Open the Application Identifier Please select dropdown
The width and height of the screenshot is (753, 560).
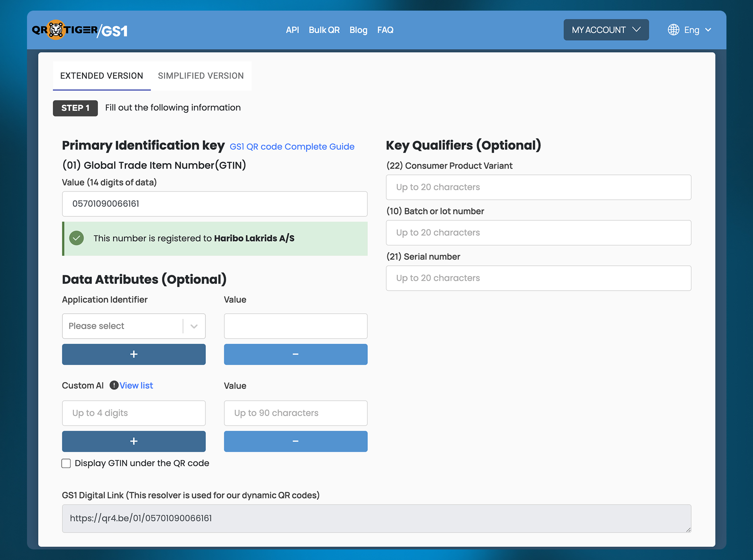[134, 326]
